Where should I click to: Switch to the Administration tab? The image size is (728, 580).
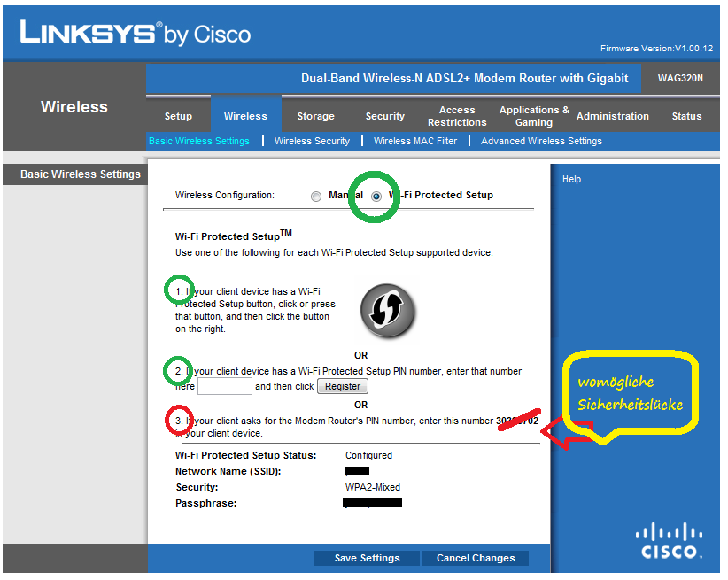point(612,116)
